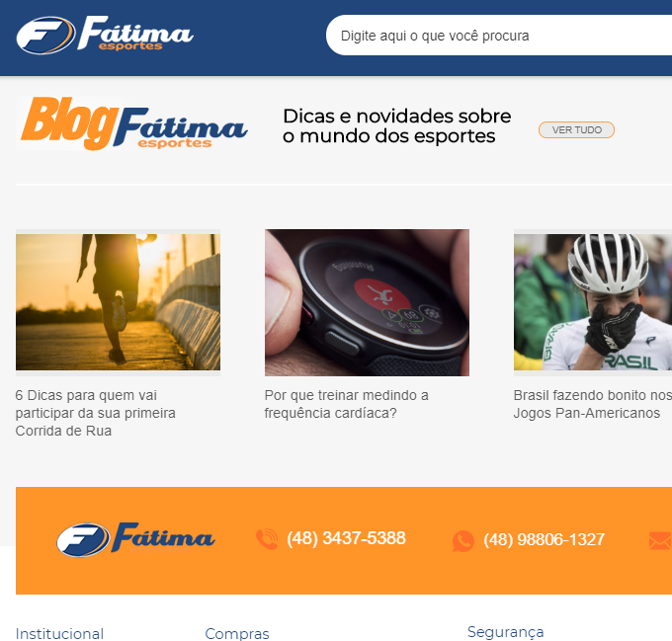Viewport: 672px width, 641px height.
Task: Open '6 Dicas para quem vai participar' article link
Action: pyautogui.click(x=95, y=413)
